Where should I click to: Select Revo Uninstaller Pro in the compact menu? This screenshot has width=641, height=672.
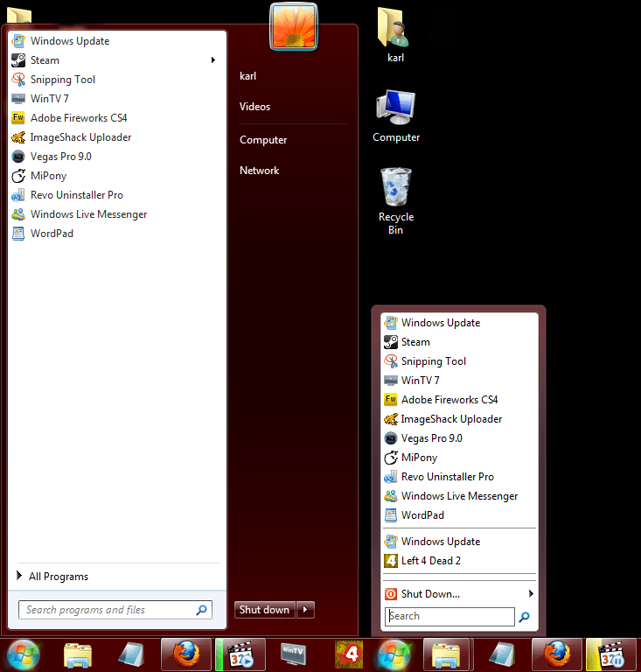coord(459,477)
